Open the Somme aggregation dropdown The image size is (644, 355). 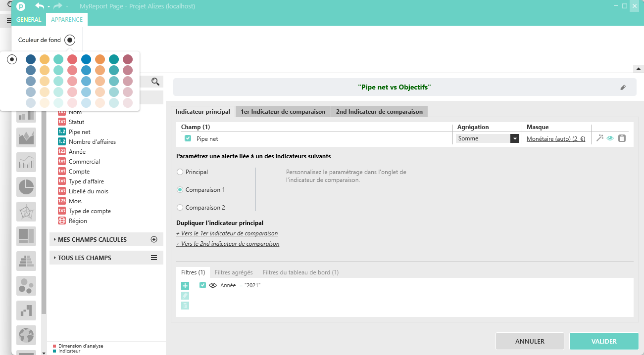pos(515,139)
